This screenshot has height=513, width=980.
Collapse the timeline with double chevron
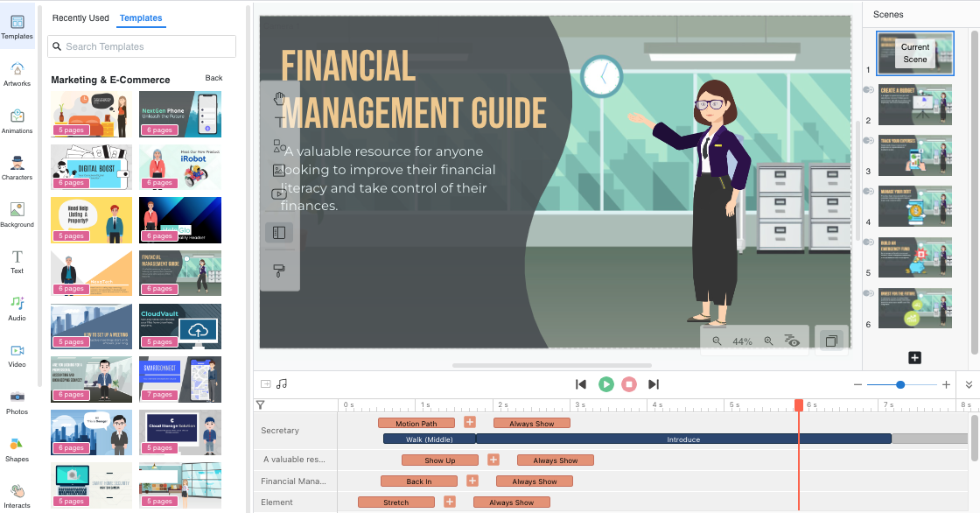(969, 384)
